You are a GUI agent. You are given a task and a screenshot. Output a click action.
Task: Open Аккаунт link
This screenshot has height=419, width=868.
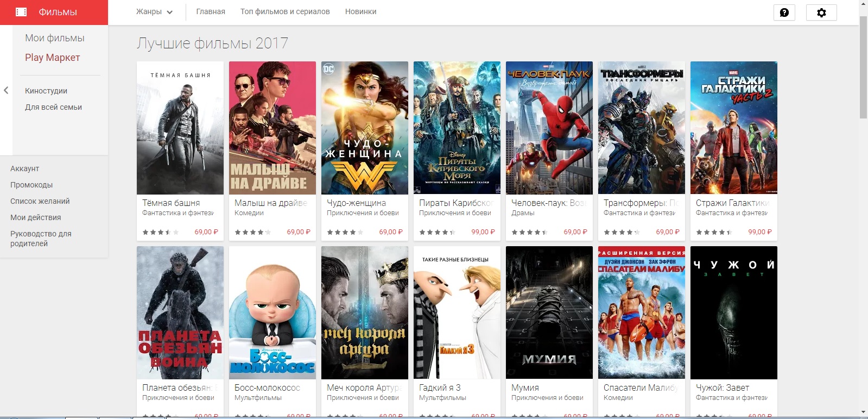tap(25, 168)
